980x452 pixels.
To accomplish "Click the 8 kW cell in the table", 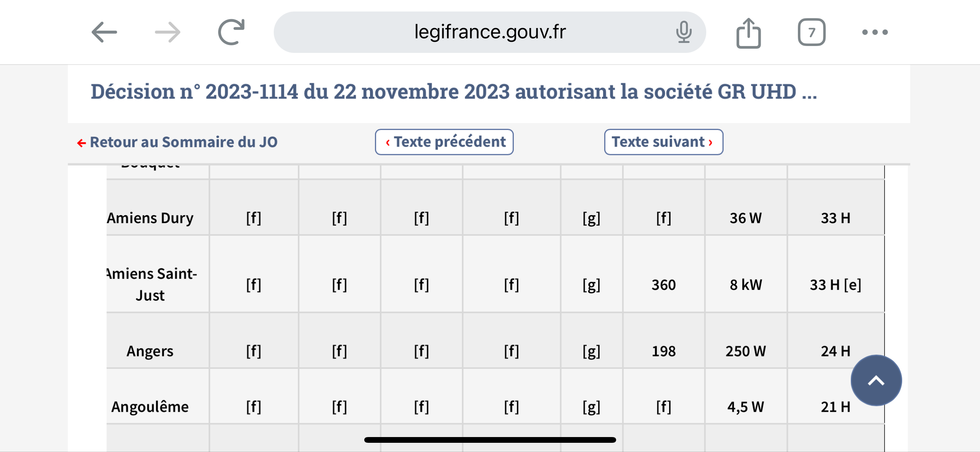I will (746, 284).
